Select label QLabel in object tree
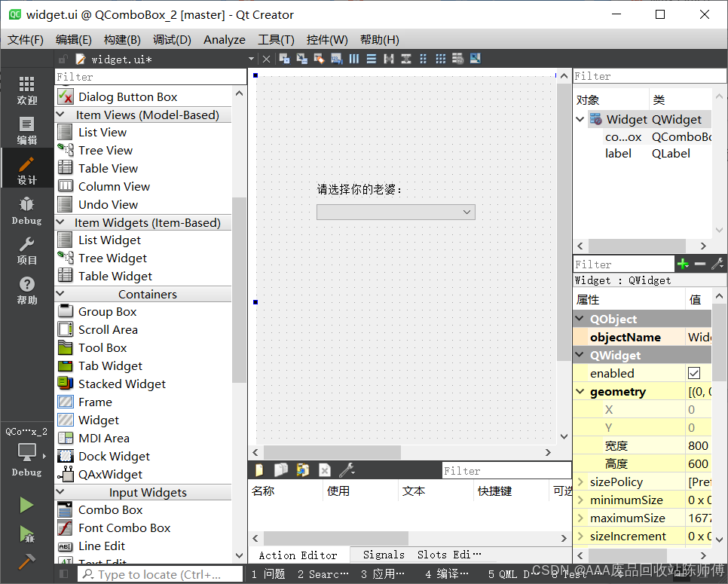Viewport: 728px width, 584px height. coord(647,154)
